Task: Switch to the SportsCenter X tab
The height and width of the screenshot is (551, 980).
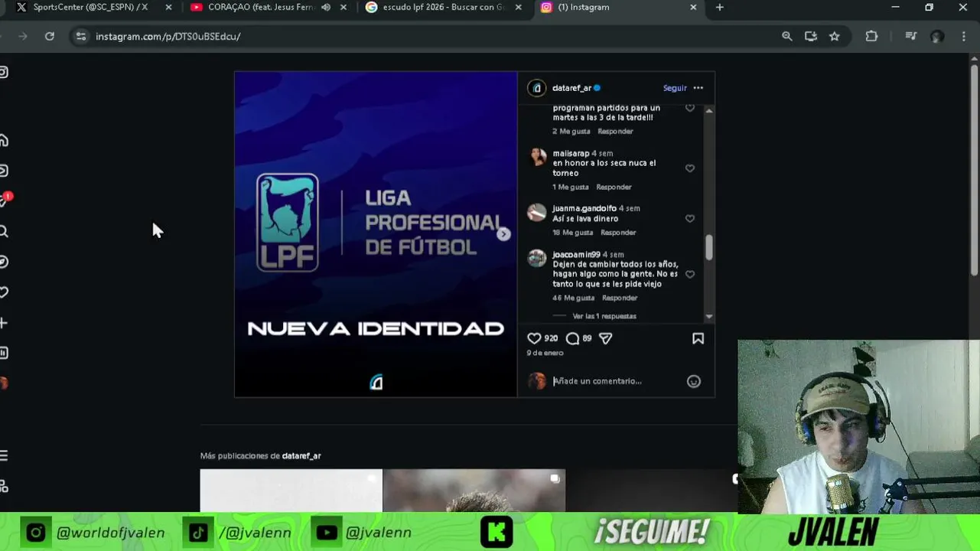Action: 90,7
